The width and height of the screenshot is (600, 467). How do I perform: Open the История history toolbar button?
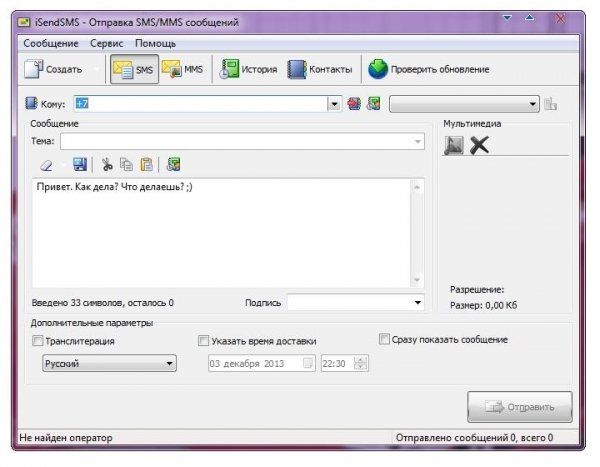248,69
